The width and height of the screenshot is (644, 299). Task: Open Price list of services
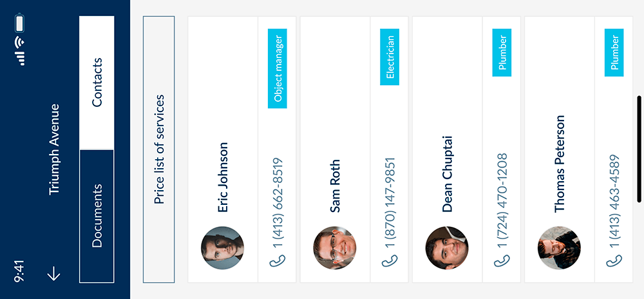pos(159,149)
